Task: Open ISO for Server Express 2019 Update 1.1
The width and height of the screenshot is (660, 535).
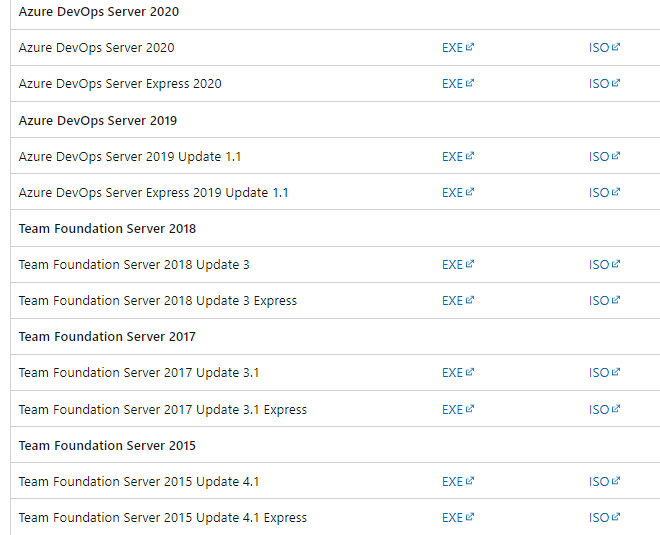Action: coord(604,192)
